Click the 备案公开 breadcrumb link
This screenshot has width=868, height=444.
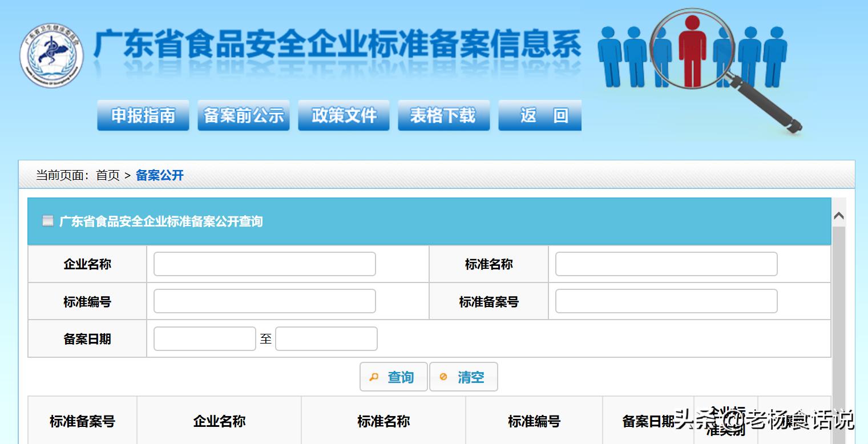click(x=160, y=175)
